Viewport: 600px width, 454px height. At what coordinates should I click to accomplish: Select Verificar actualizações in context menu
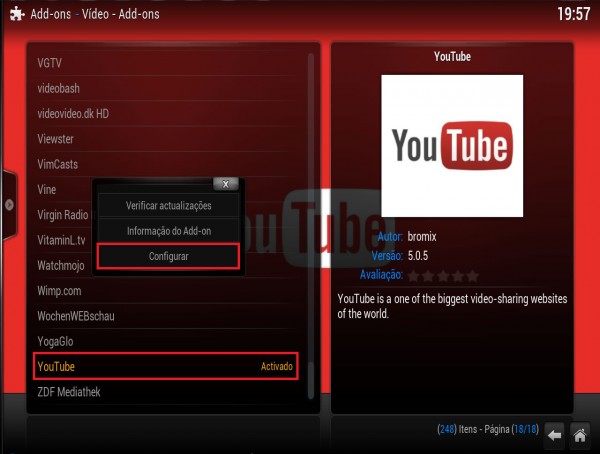coord(168,206)
